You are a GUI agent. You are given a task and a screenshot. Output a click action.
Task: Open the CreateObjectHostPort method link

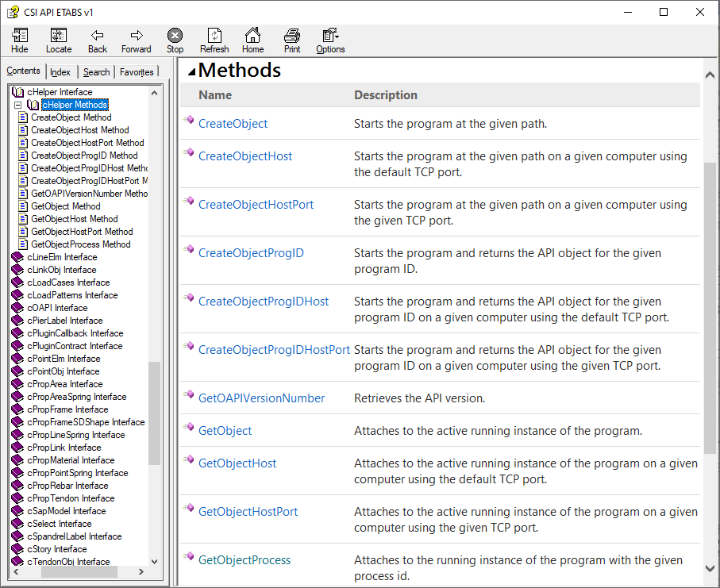point(256,205)
